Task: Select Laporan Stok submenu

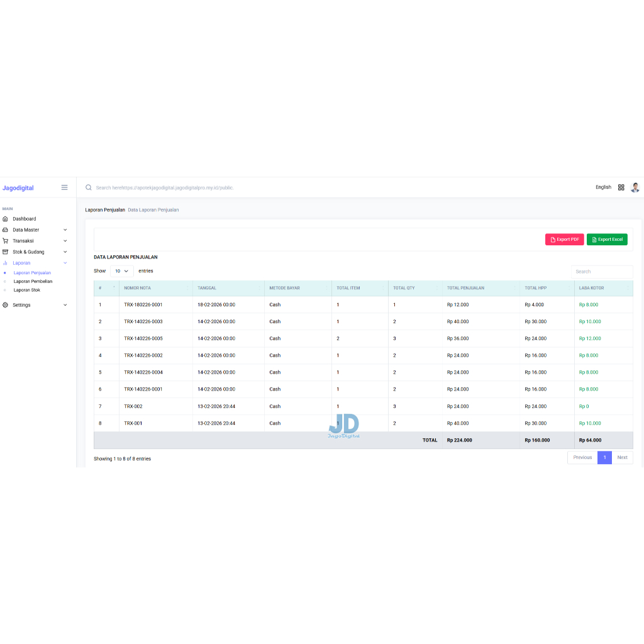Action: 26,290
